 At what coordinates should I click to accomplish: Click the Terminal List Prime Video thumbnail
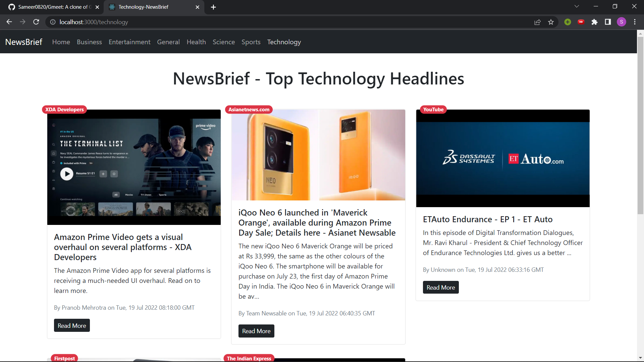tap(134, 167)
